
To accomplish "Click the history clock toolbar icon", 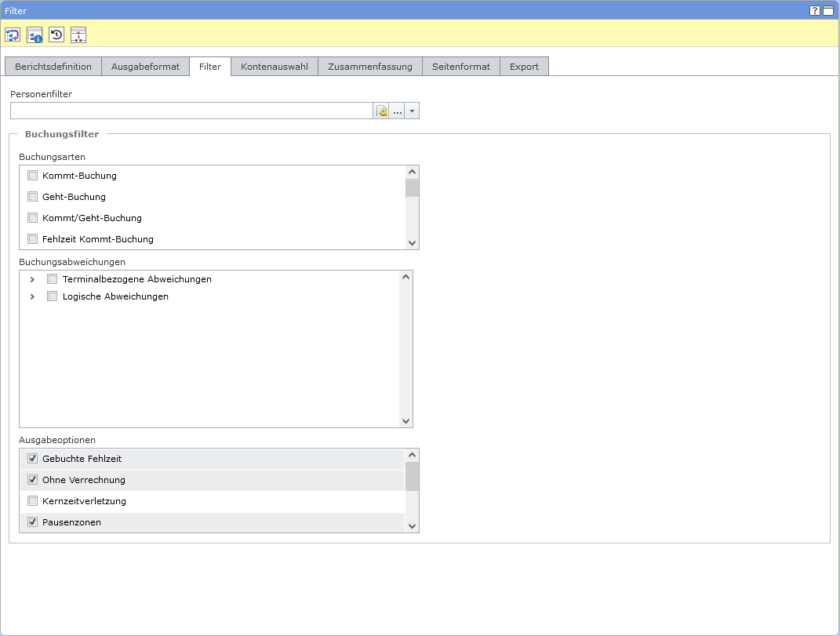I will point(56,35).
